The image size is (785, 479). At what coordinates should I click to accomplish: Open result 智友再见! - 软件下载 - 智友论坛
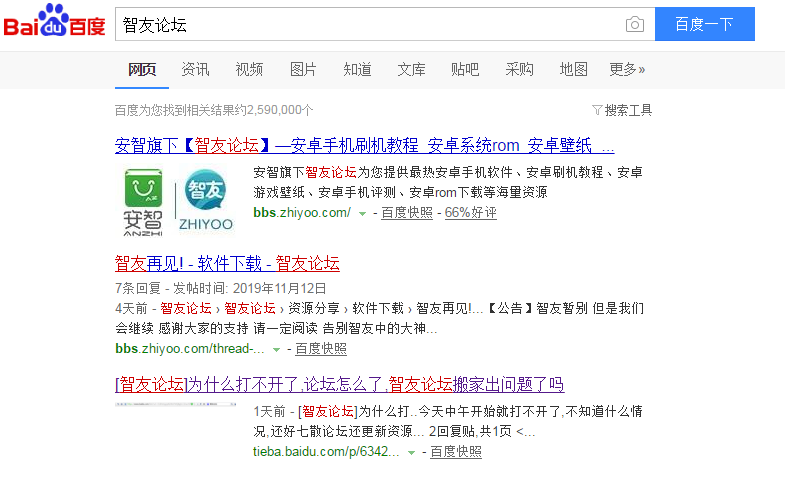coord(227,263)
